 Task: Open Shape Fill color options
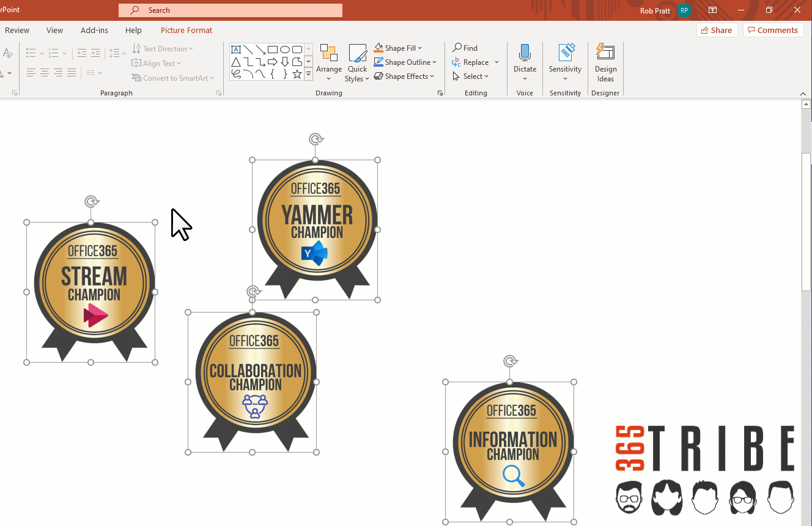tap(399, 48)
